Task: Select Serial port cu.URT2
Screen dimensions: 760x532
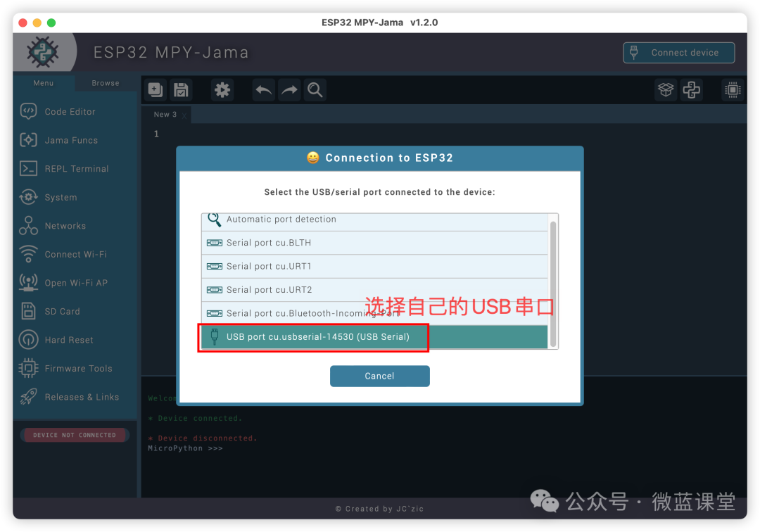Action: pyautogui.click(x=374, y=290)
